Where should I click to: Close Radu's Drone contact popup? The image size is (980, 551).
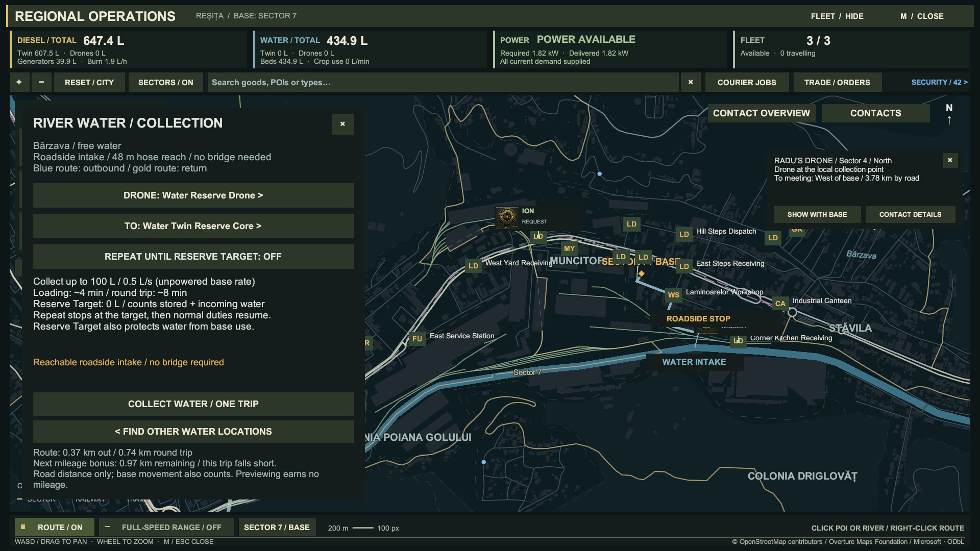click(950, 160)
